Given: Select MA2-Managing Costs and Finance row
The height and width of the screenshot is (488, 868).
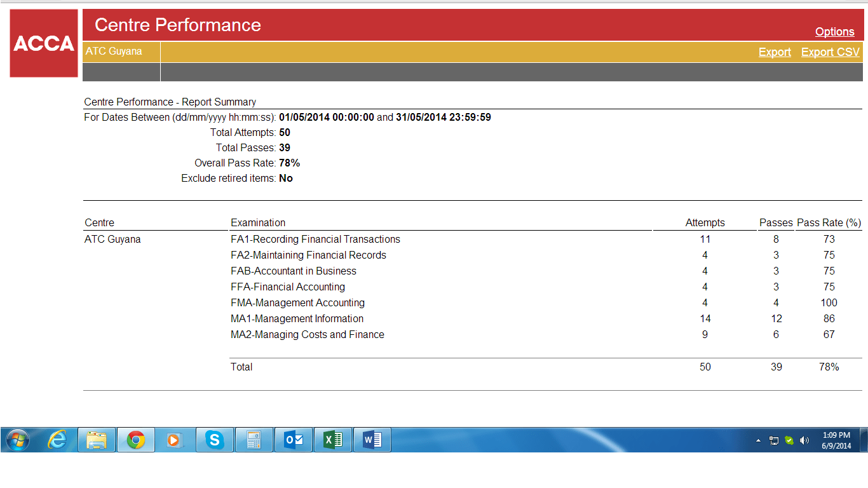Looking at the screenshot, I should point(308,335).
